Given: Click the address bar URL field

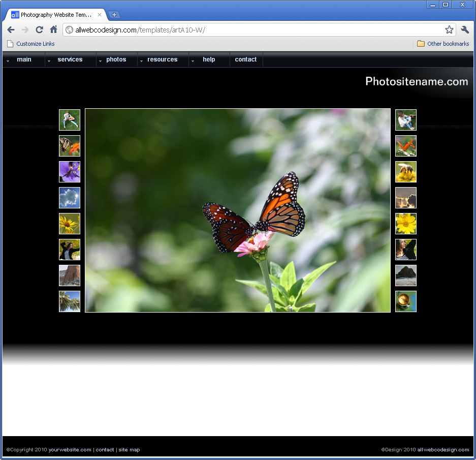Looking at the screenshot, I should 254,30.
